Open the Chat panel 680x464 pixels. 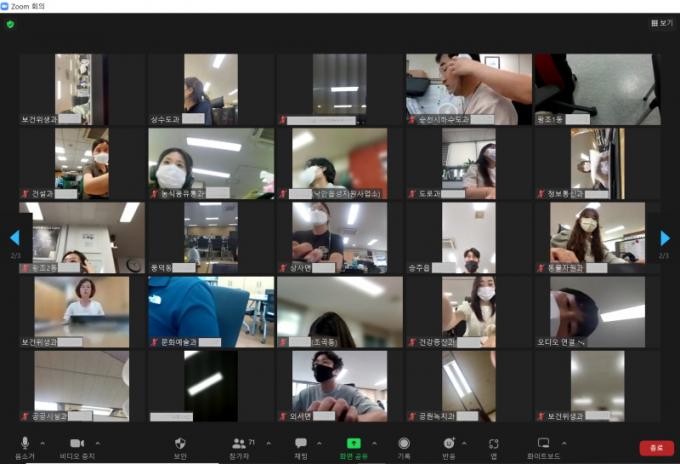pyautogui.click(x=301, y=444)
